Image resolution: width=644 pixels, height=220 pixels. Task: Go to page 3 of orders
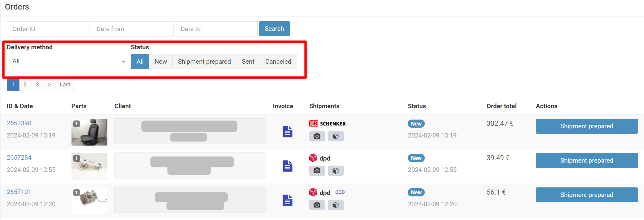[x=37, y=85]
